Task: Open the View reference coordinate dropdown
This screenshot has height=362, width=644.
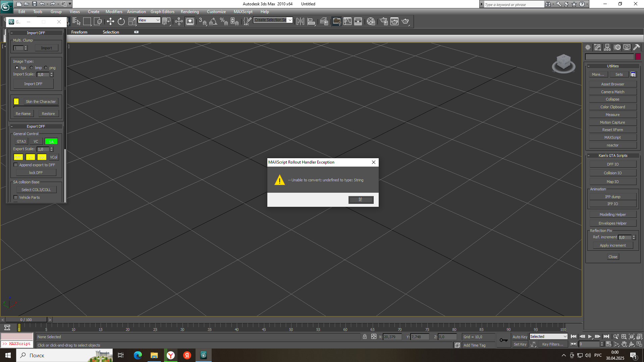Action: [149, 20]
